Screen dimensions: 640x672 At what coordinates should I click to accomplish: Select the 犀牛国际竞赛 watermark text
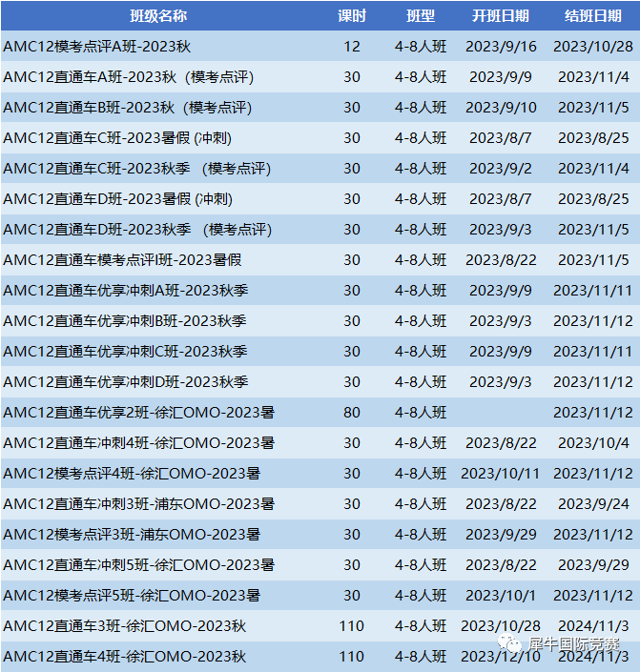pyautogui.click(x=573, y=644)
